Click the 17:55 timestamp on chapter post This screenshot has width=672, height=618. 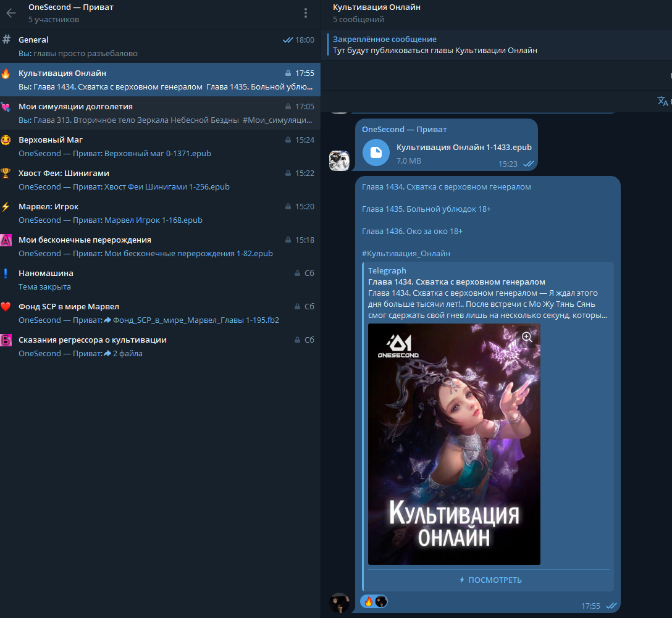tap(590, 606)
